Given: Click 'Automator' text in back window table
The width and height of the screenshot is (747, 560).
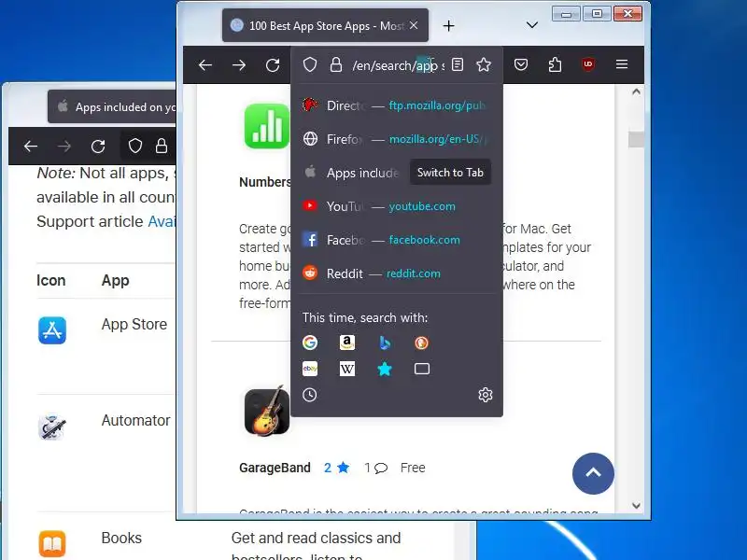Looking at the screenshot, I should (135, 421).
